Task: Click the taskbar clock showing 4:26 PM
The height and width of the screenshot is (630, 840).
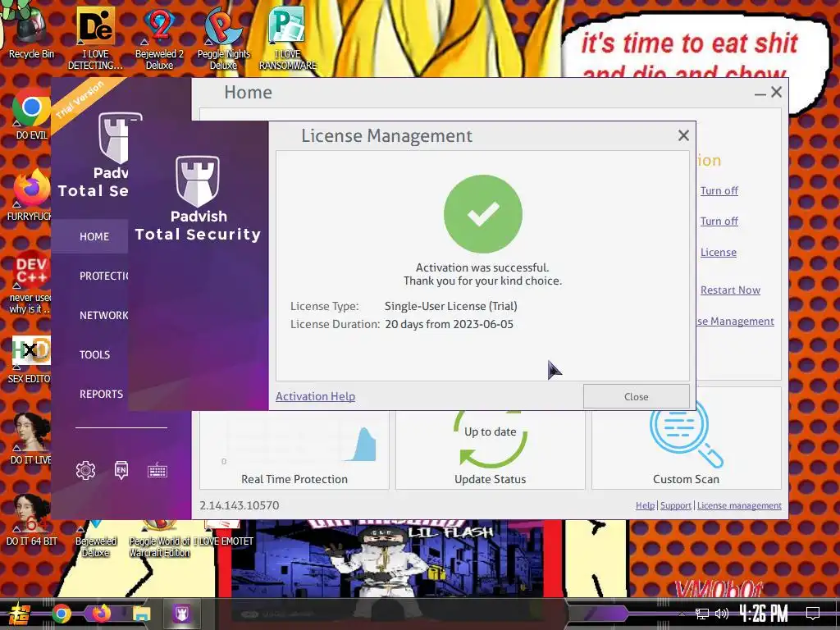Action: pos(764,613)
